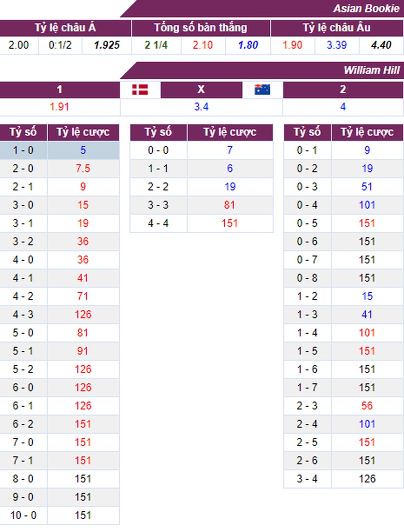
Task: Click the William Hill bookmaker title
Action: [x=371, y=70]
